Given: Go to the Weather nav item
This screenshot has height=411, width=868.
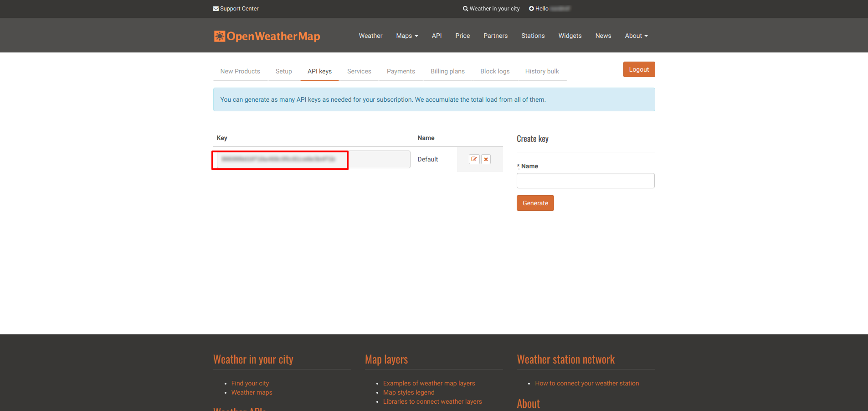Looking at the screenshot, I should click(370, 36).
